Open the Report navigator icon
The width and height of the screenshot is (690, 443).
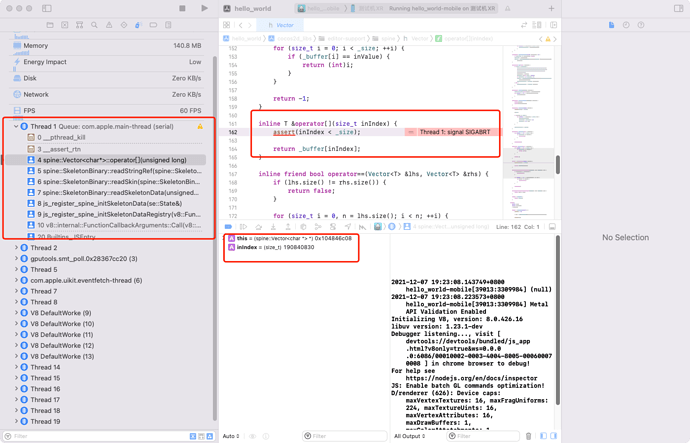[x=168, y=25]
